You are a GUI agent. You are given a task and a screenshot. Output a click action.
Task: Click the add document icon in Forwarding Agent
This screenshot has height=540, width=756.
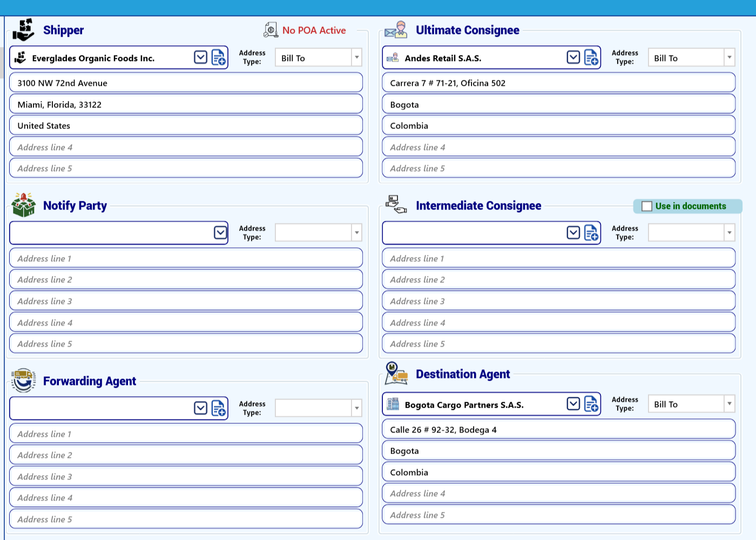pos(218,409)
